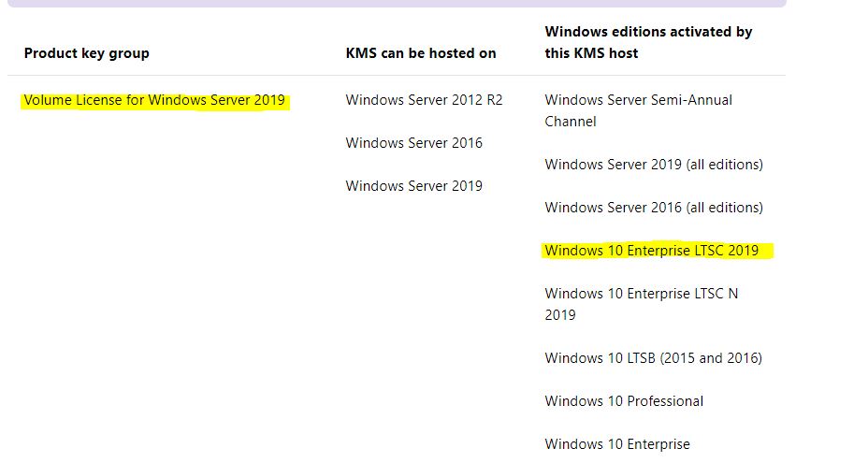Click Windows Server 2016 (all editions) entry
Image resolution: width=868 pixels, height=463 pixels.
[654, 208]
